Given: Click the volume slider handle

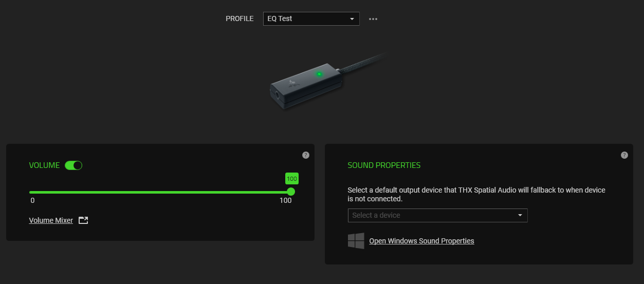Looking at the screenshot, I should 291,192.
